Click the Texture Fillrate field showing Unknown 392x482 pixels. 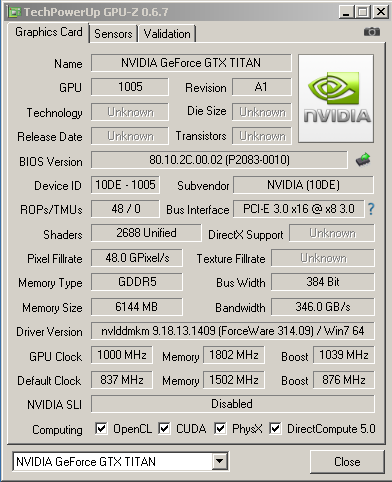click(x=323, y=258)
